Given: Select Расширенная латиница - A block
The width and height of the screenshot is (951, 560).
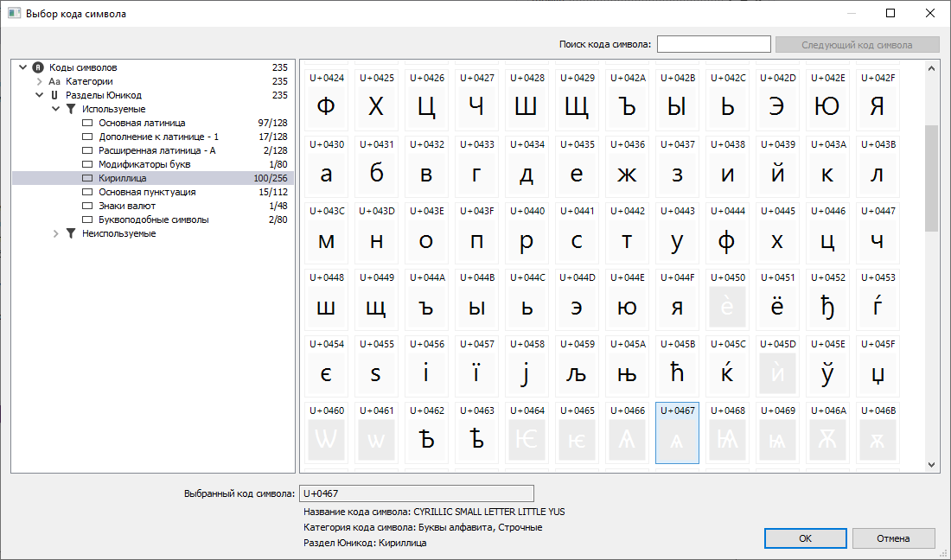Looking at the screenshot, I should point(153,150).
